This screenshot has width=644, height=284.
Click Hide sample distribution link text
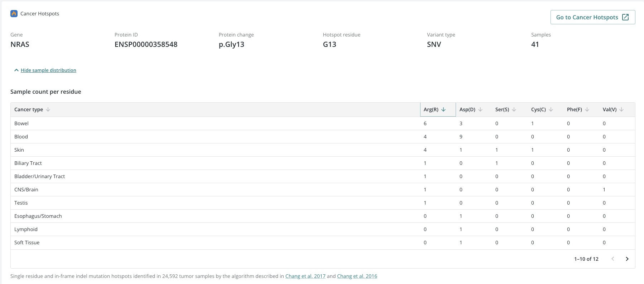[48, 70]
